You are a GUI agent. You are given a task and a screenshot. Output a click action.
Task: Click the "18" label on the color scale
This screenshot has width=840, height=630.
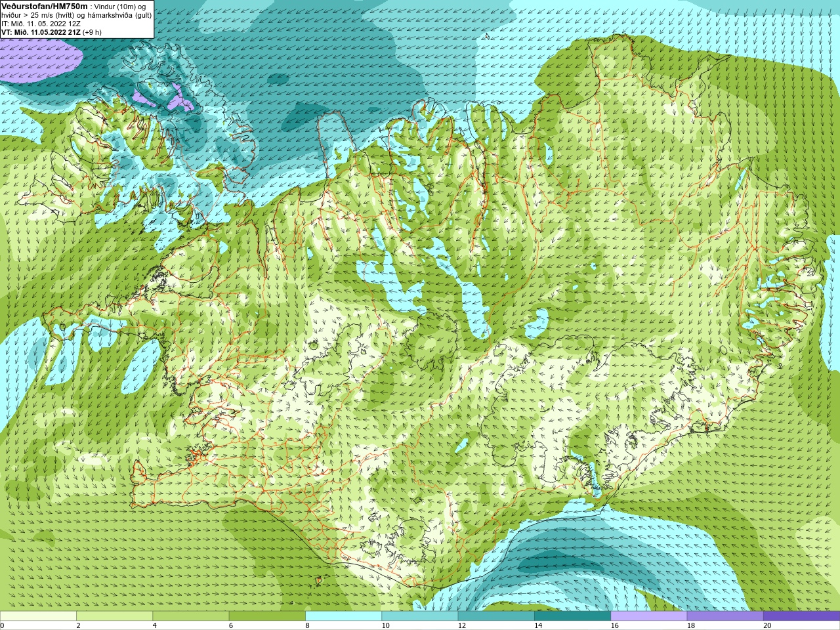click(690, 625)
